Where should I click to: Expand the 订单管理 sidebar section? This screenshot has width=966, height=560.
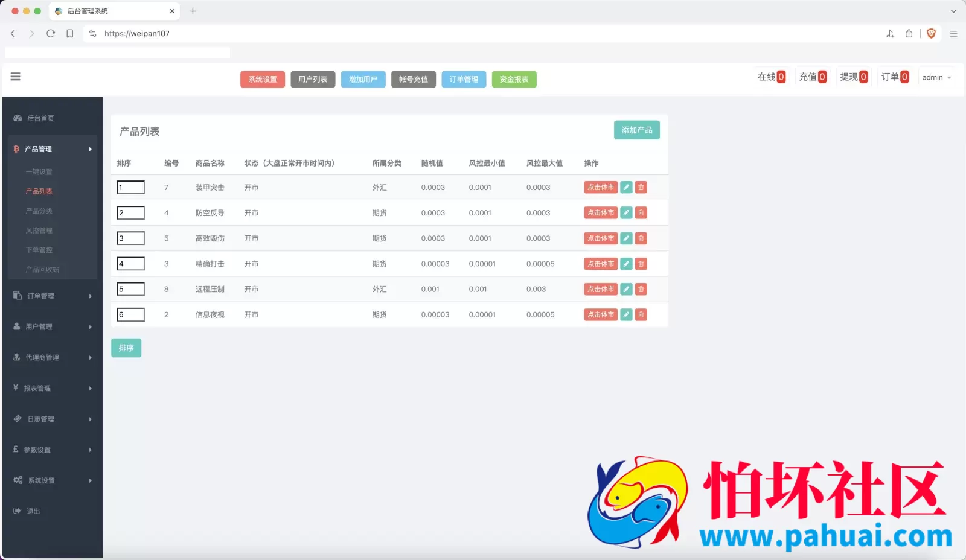53,296
